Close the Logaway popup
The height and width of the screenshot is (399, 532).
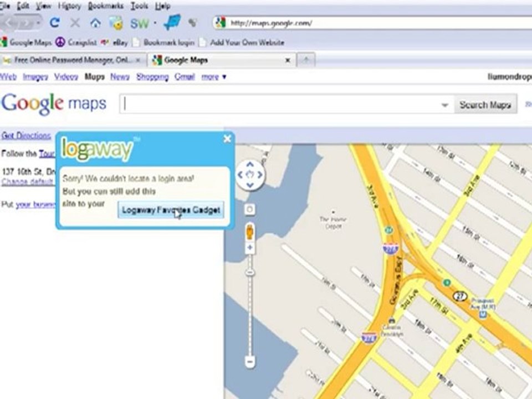click(227, 139)
